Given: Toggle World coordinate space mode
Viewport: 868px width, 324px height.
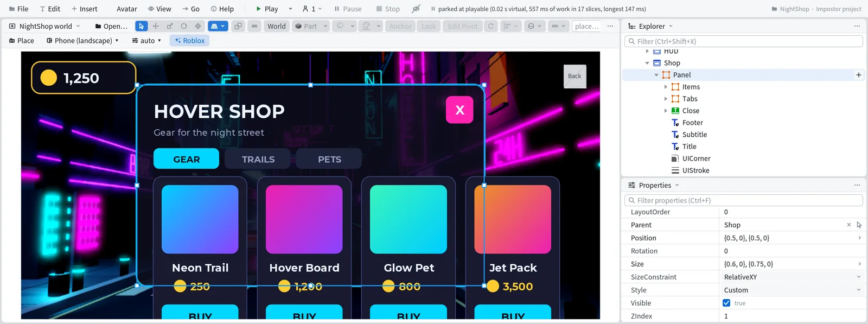Looking at the screenshot, I should 277,26.
